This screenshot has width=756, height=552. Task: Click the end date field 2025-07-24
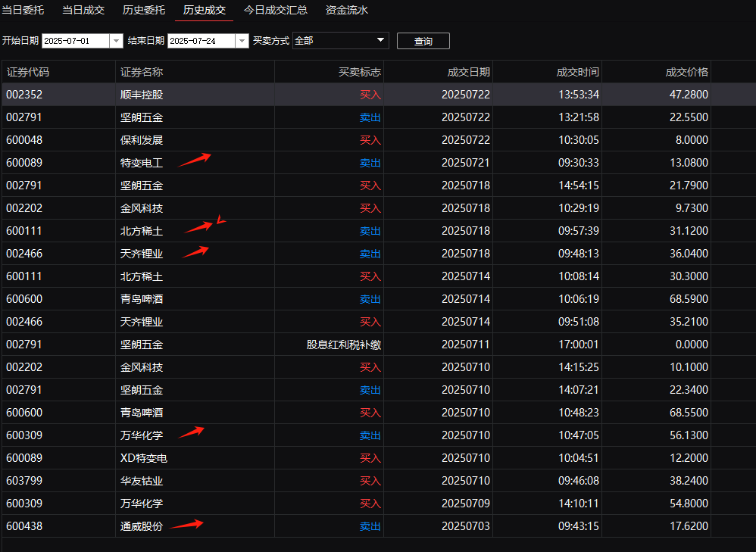click(x=201, y=41)
